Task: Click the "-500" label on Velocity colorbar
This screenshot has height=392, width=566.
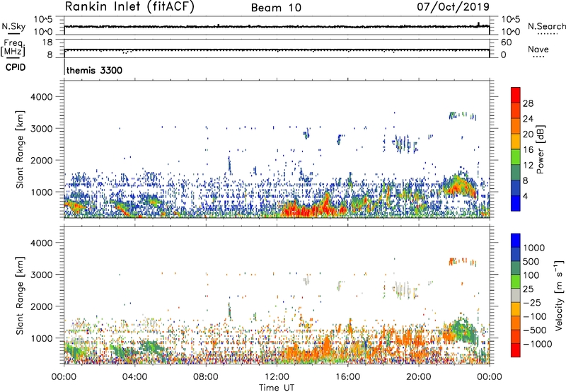Action: coord(535,330)
